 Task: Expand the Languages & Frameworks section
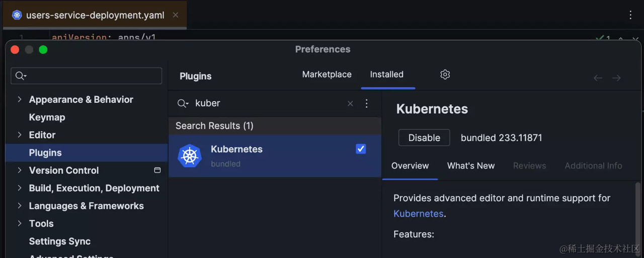click(x=20, y=206)
